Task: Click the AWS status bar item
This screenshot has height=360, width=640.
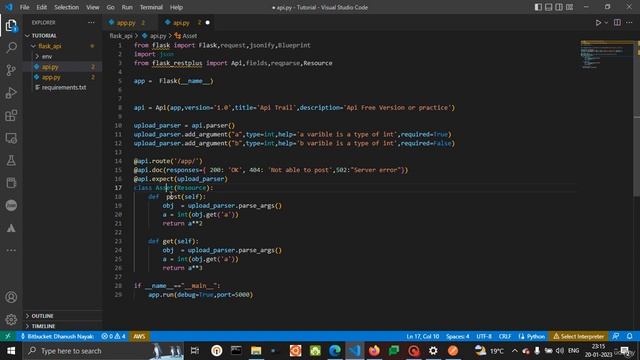Action: pyautogui.click(x=139, y=336)
